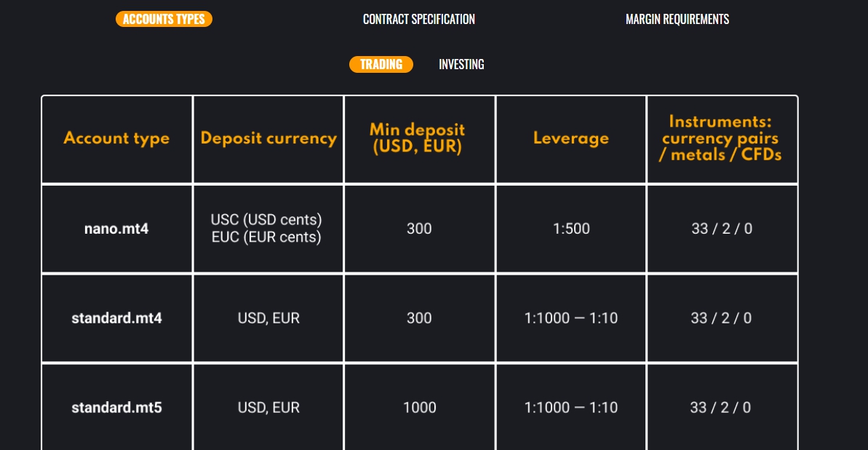Click the Leverage column header
The width and height of the screenshot is (868, 450).
[x=571, y=138]
